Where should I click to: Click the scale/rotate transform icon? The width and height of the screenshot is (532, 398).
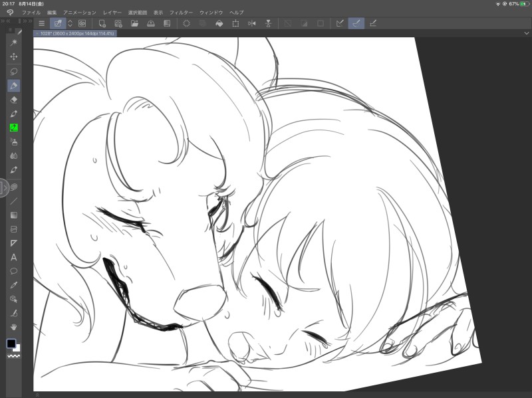pyautogui.click(x=235, y=23)
